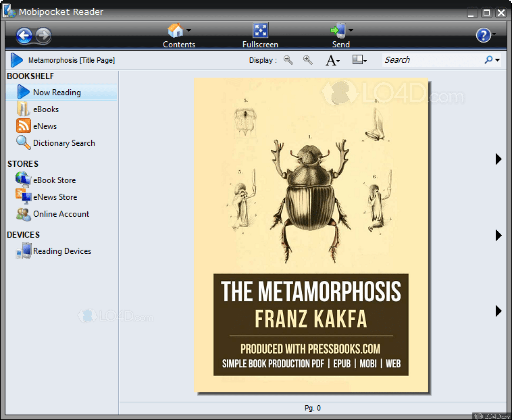Screen dimensions: 512x420
Task: Click the middle next-page arrow
Action: click(498, 235)
